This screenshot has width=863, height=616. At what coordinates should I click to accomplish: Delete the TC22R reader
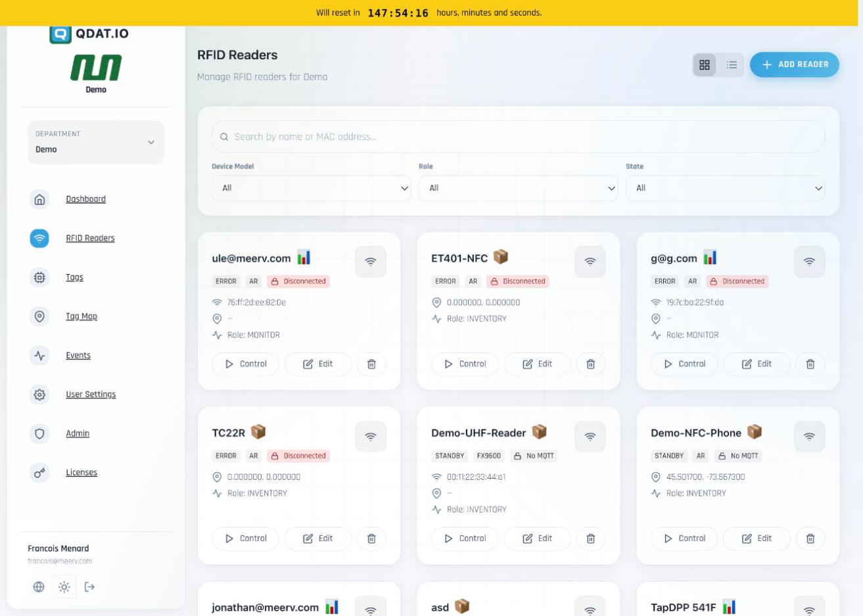coord(371,538)
